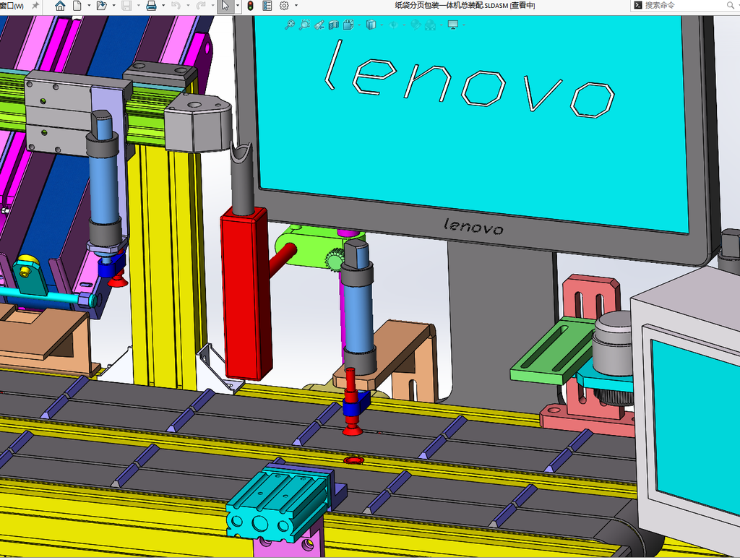Redo the last action
The image size is (740, 560).
201,6
